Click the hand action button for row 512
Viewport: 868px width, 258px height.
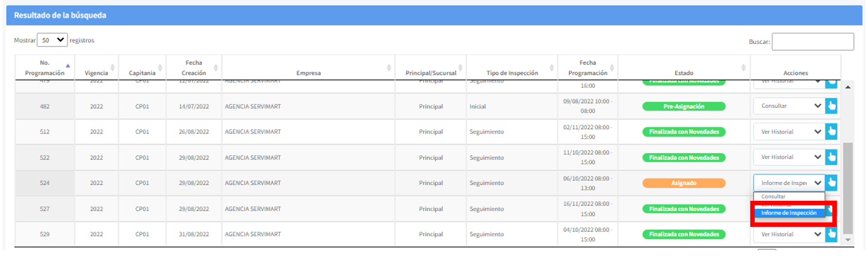831,132
